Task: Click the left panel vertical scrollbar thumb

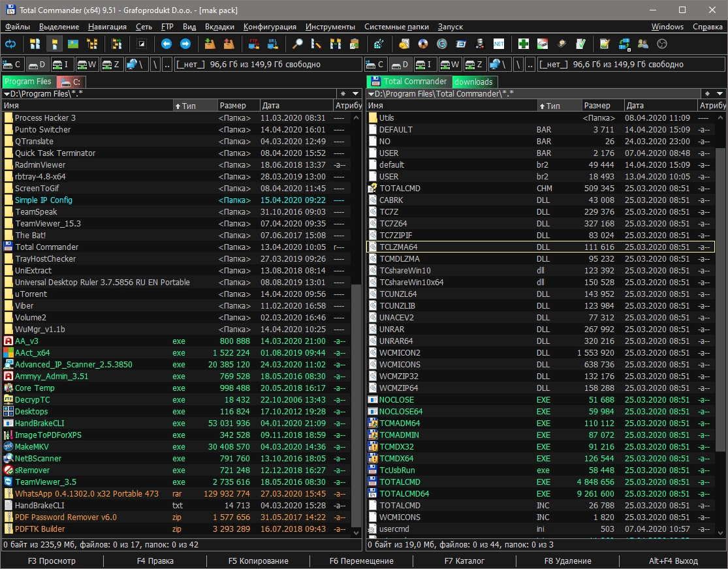Action: click(356, 405)
